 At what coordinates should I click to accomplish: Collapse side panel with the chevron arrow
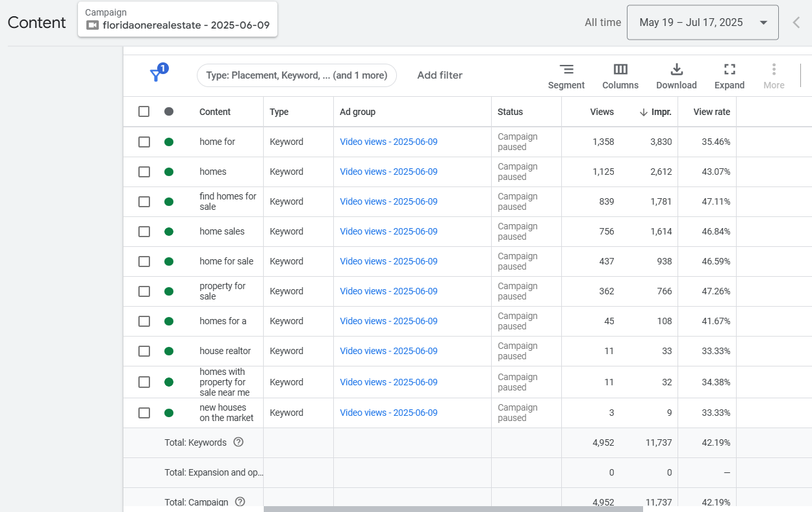tap(796, 23)
